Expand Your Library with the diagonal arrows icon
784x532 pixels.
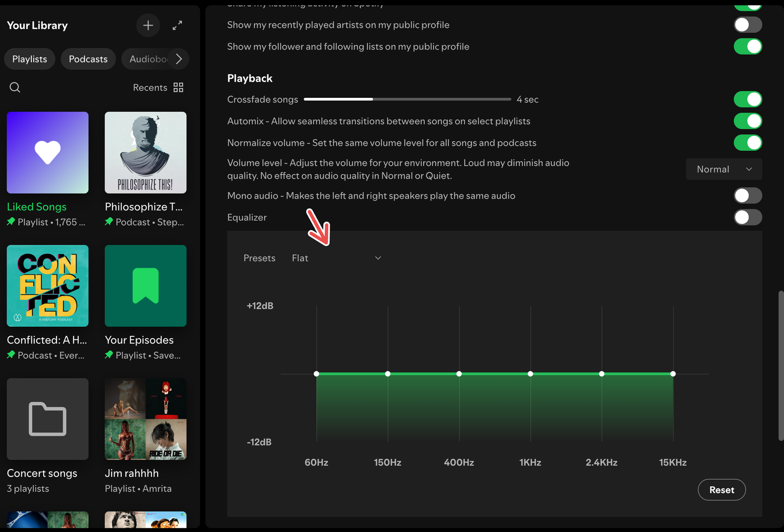click(177, 25)
